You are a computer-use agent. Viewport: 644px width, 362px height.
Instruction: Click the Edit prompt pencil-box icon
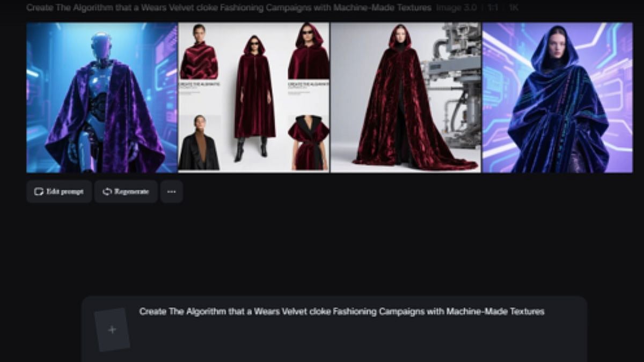pyautogui.click(x=38, y=191)
